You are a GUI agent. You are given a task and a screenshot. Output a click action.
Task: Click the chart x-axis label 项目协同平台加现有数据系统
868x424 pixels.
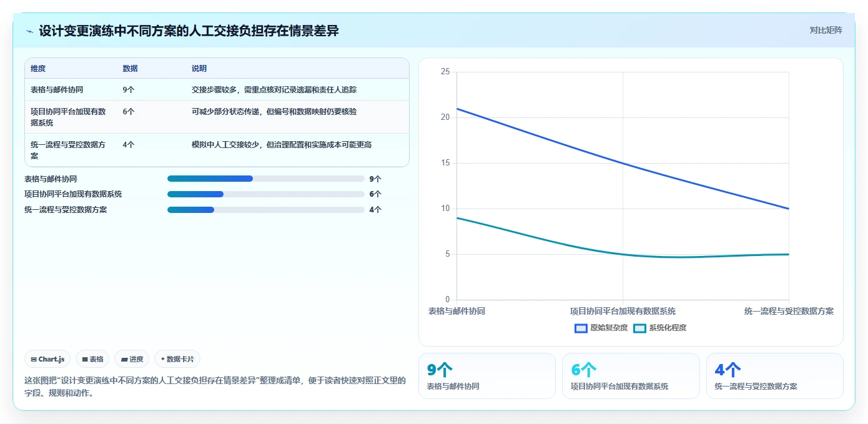(623, 311)
